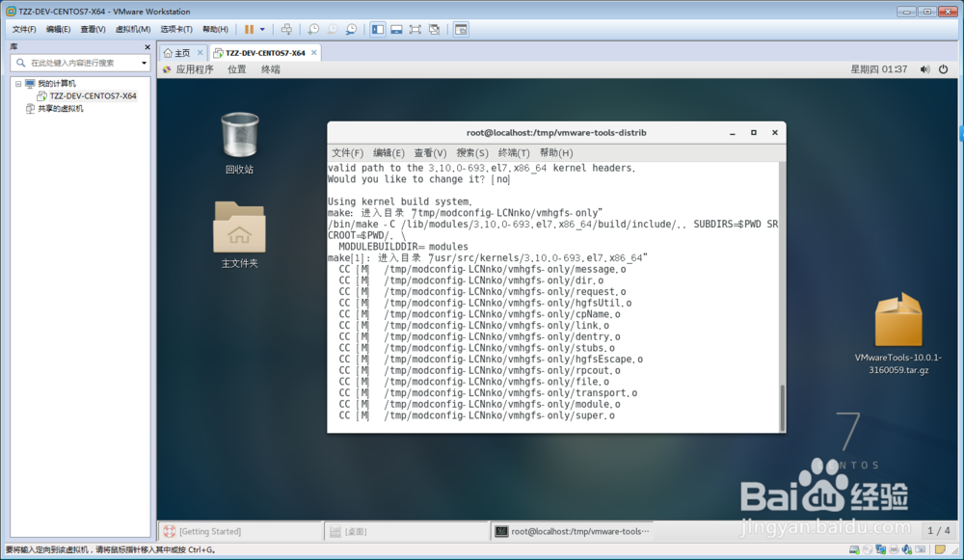This screenshot has width=964, height=560.
Task: Click the power icon in the top panel
Action: (943, 69)
